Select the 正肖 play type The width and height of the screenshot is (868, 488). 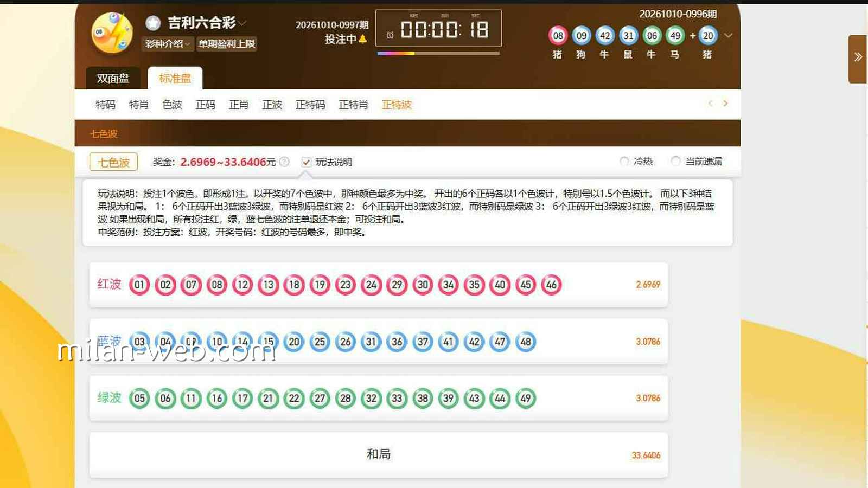(x=239, y=105)
